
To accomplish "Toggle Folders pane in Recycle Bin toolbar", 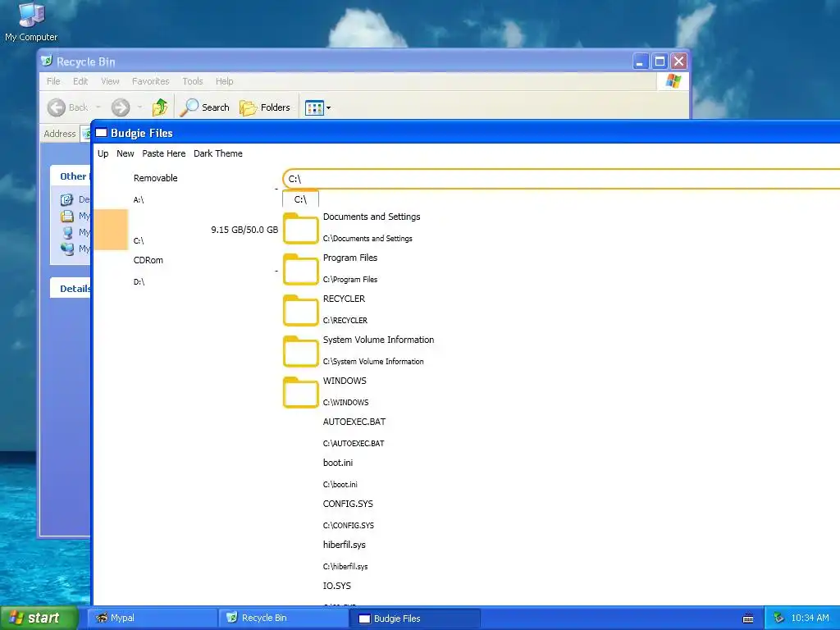I will pos(265,107).
